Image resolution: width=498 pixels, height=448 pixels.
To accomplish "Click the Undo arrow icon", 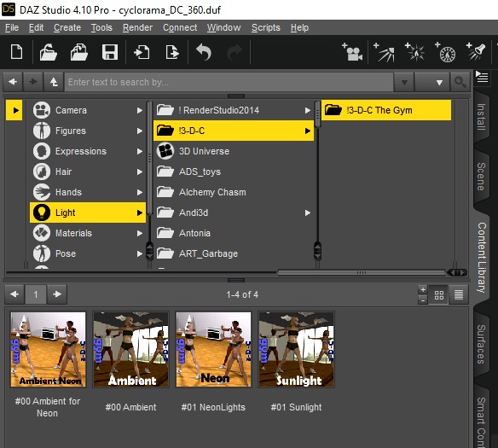I will click(204, 52).
